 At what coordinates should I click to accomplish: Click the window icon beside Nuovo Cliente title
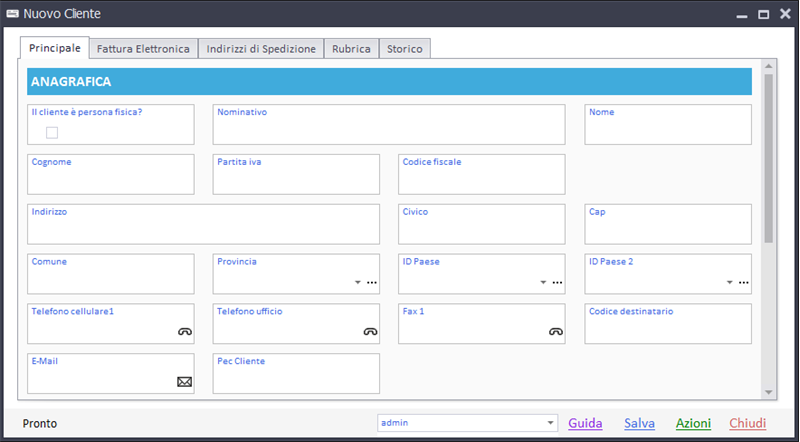click(13, 13)
